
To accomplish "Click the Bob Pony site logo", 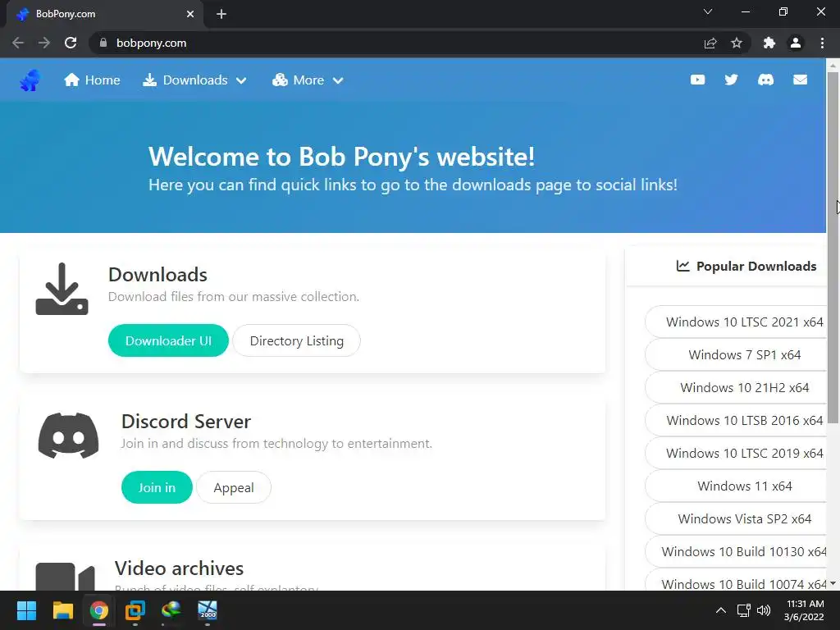I will click(30, 80).
